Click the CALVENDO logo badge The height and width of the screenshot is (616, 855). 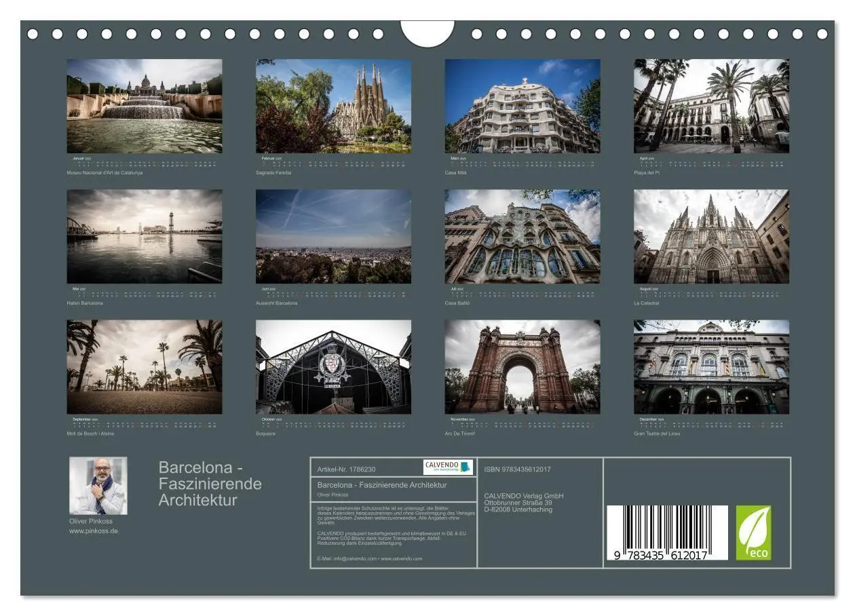click(448, 467)
